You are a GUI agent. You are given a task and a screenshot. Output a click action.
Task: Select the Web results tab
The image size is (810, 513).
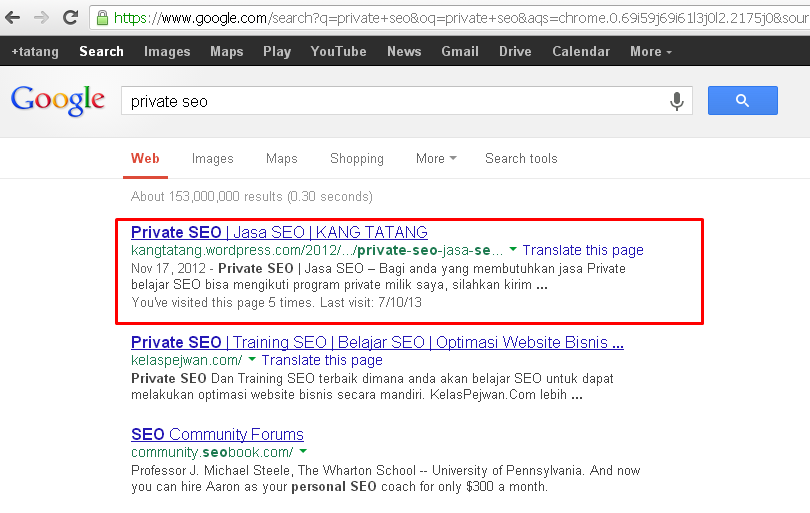click(145, 159)
